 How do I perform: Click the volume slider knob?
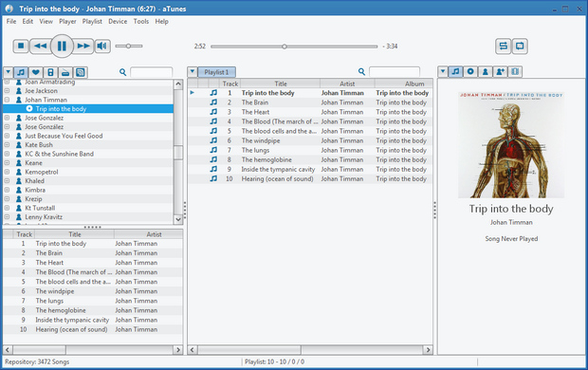[128, 46]
